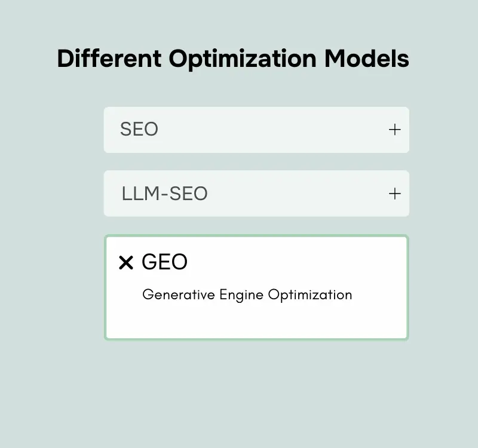Click empty middle area of SEO row

269,130
